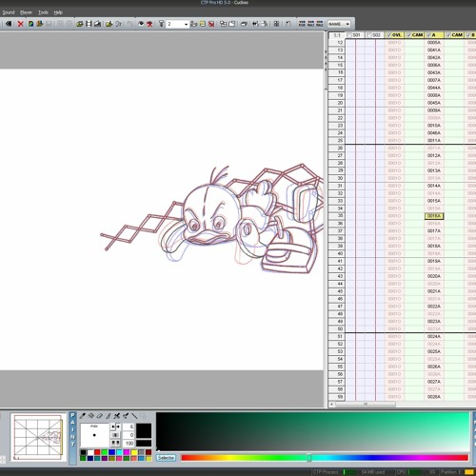Click the field guide navigator thumbnail
Screen dimensions: 476x476
[38, 437]
